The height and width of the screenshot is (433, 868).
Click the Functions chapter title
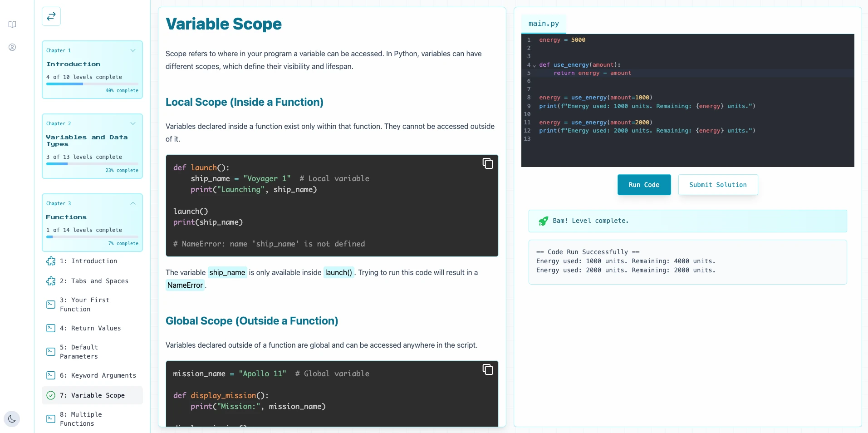[x=66, y=217]
